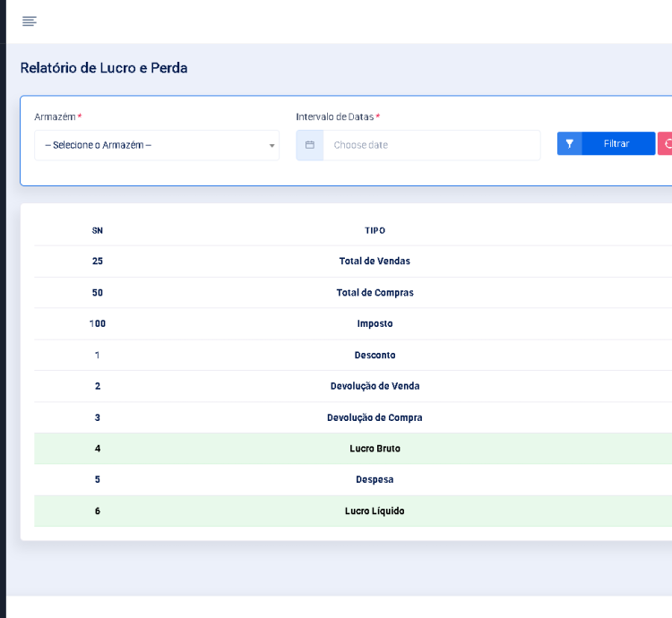Viewport: 672px width, 618px height.
Task: Click the 'Imposto' row label
Action: coord(375,323)
